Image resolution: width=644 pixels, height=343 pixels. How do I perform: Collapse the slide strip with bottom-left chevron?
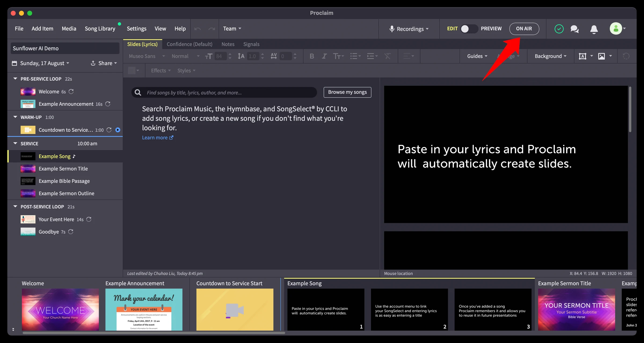13,329
